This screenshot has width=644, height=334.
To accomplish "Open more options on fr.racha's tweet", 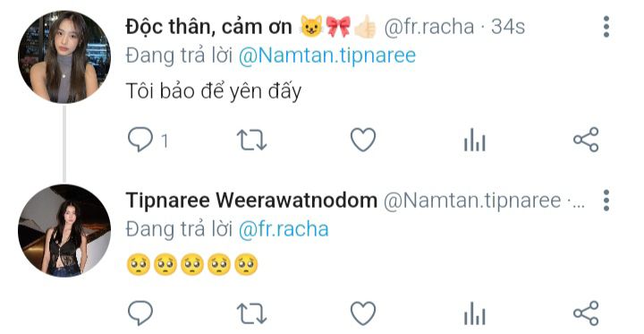I will coord(606,27).
